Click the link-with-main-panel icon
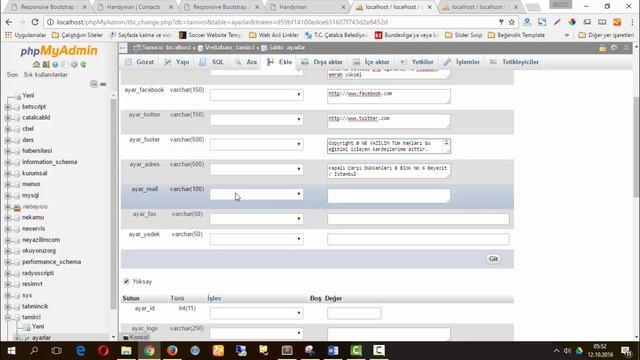The image size is (640, 360). [103, 84]
